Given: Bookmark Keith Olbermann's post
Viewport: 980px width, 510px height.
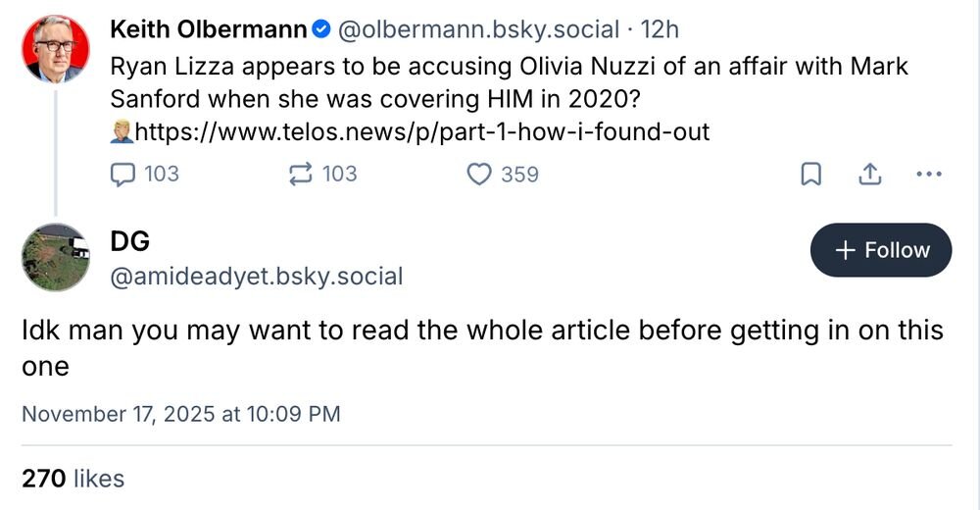Looking at the screenshot, I should pyautogui.click(x=811, y=175).
